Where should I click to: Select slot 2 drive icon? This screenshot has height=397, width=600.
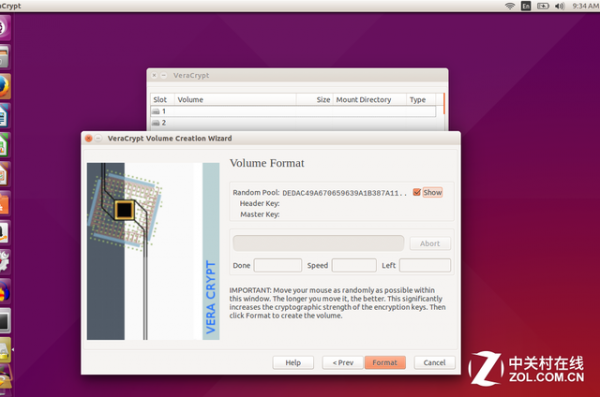coord(156,123)
